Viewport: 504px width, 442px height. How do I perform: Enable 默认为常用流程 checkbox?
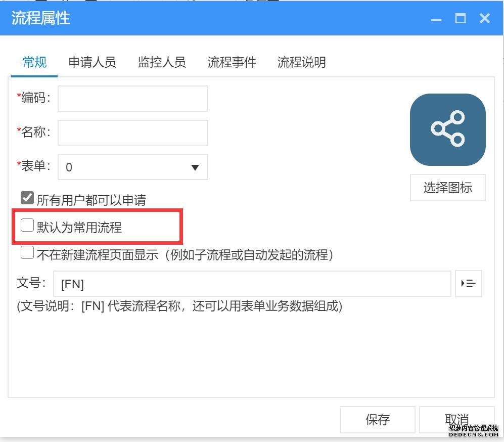27,225
